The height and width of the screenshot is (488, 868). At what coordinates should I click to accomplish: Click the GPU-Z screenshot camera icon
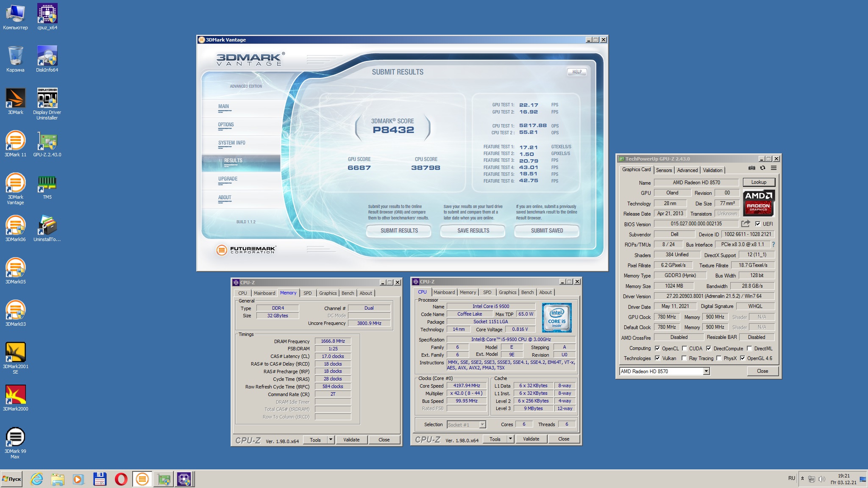751,168
